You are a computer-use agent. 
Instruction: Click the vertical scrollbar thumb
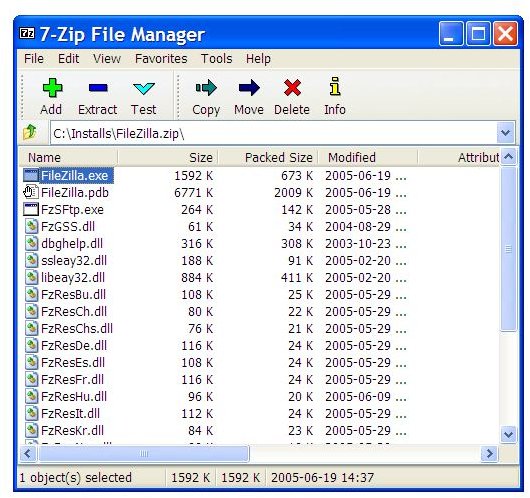tap(508, 249)
